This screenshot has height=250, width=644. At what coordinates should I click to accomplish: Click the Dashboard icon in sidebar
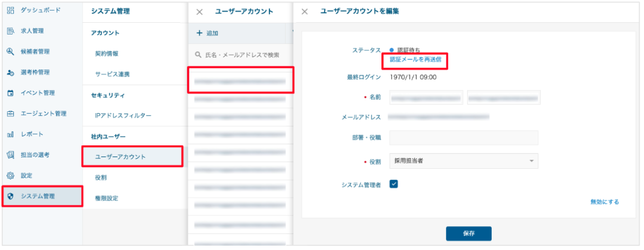point(10,10)
